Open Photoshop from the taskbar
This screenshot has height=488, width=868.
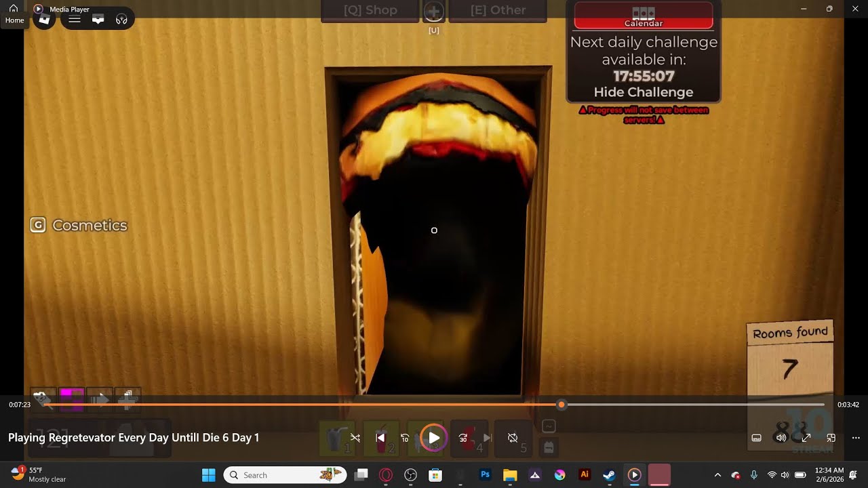click(x=485, y=475)
